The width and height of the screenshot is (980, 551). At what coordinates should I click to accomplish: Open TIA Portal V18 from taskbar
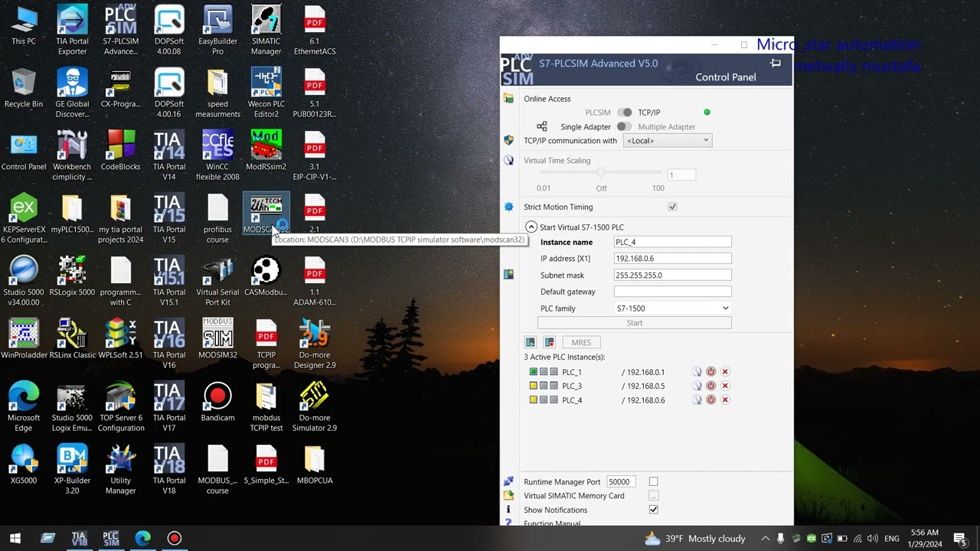coord(79,538)
